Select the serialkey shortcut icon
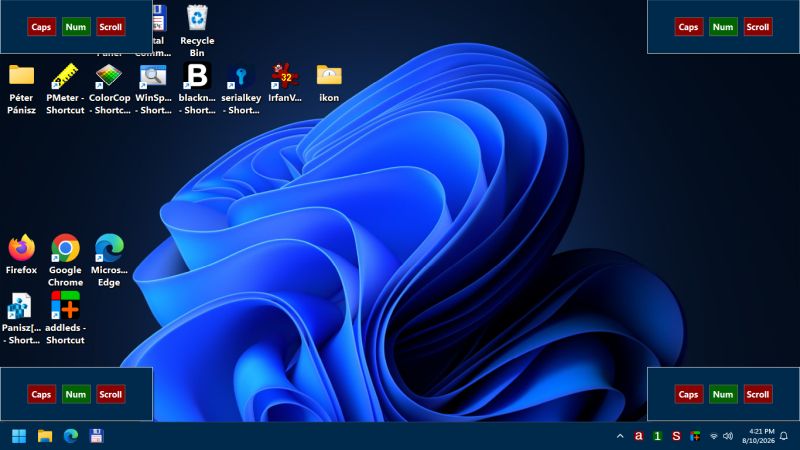 coord(241,88)
